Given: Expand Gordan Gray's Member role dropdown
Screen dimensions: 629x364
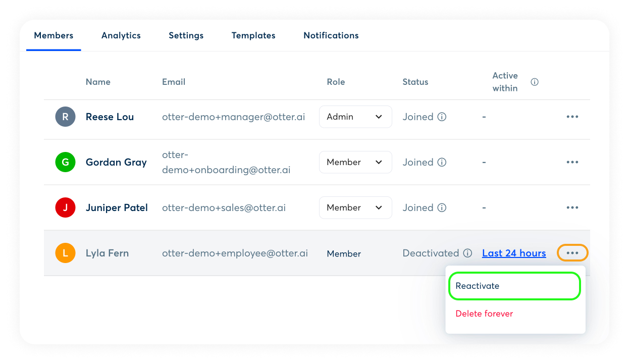Looking at the screenshot, I should pos(355,162).
